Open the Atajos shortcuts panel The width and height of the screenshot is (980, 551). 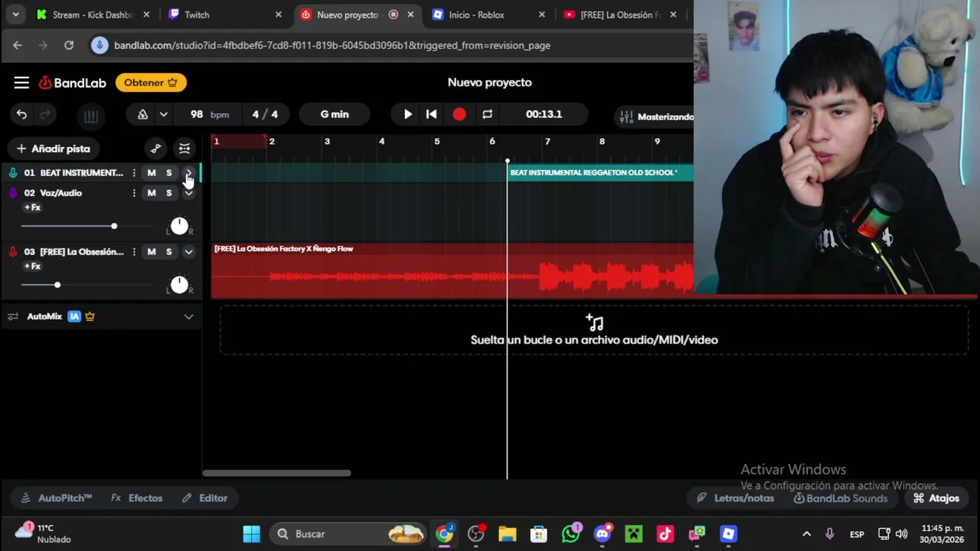936,498
